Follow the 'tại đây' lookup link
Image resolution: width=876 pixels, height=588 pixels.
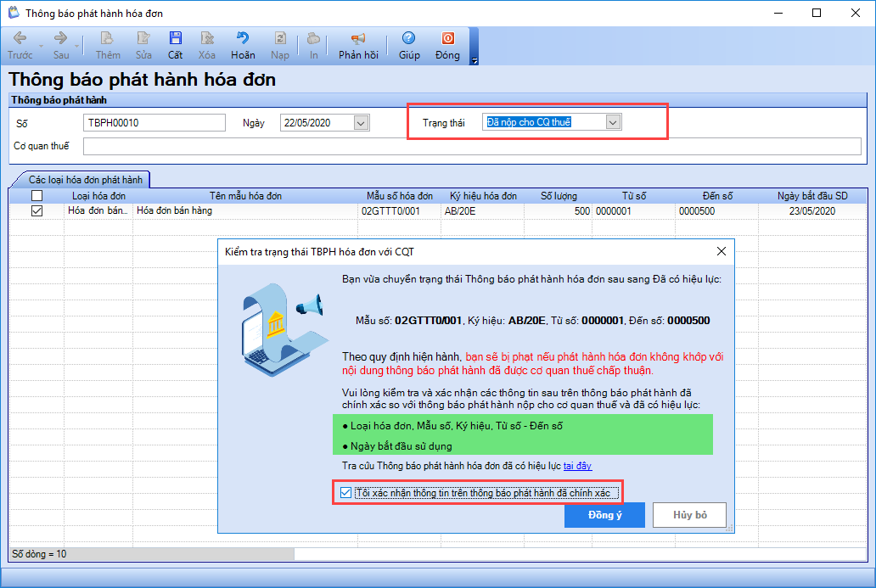[x=577, y=465]
